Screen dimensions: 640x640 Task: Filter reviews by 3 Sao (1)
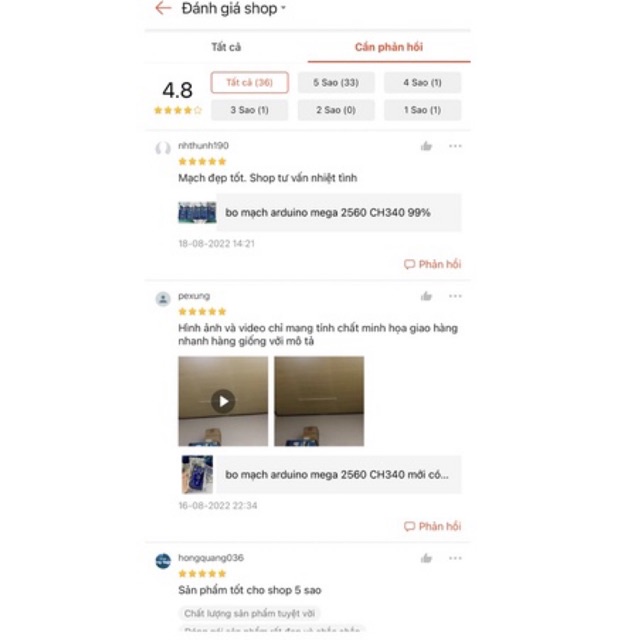coord(249,110)
